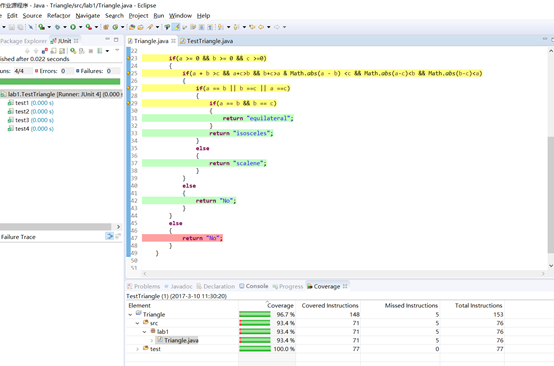This screenshot has height=366, width=554.
Task: Click the Open Task folder icon
Action: coord(141,27)
